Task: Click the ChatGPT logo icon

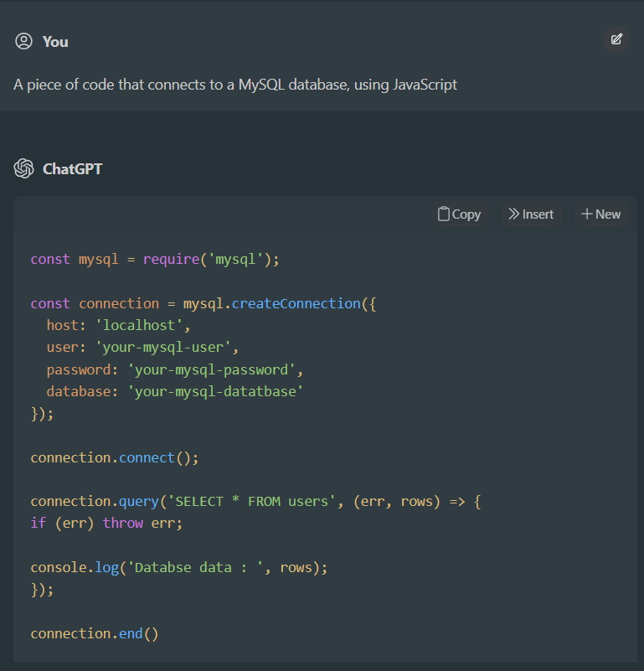Action: point(23,168)
